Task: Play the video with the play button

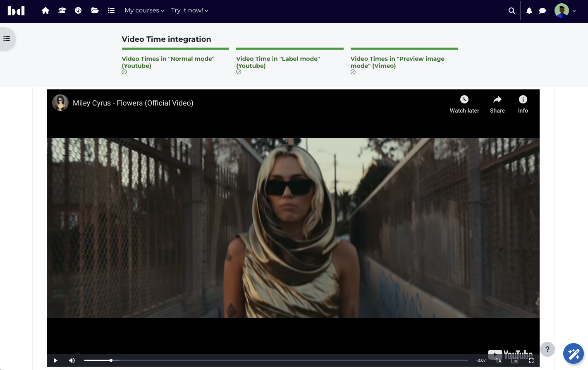Action: click(x=55, y=360)
